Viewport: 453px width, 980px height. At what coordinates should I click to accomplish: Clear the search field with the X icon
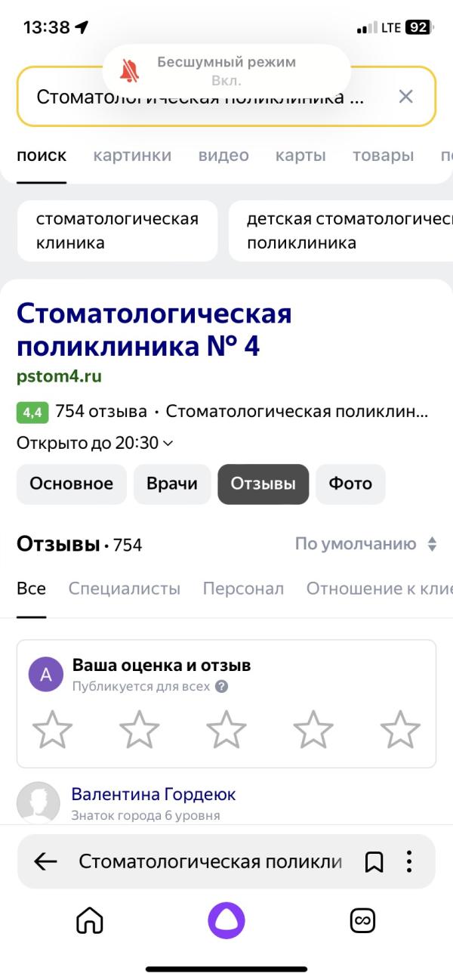click(x=405, y=97)
